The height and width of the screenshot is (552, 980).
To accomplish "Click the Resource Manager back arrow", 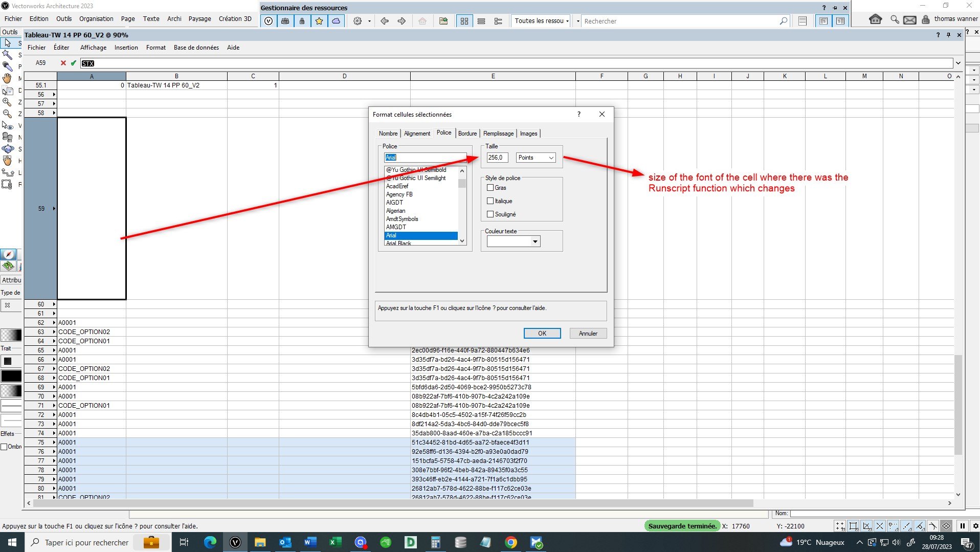I will (385, 21).
